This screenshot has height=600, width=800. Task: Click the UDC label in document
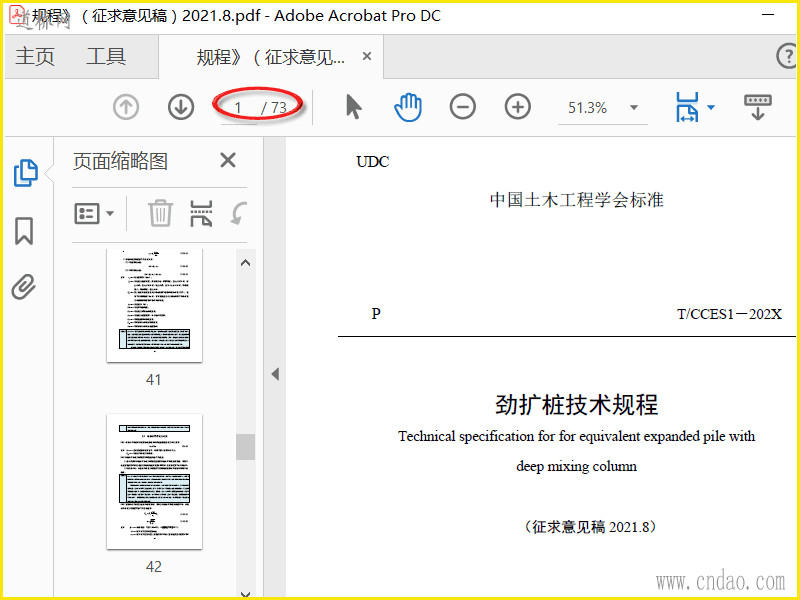point(372,162)
